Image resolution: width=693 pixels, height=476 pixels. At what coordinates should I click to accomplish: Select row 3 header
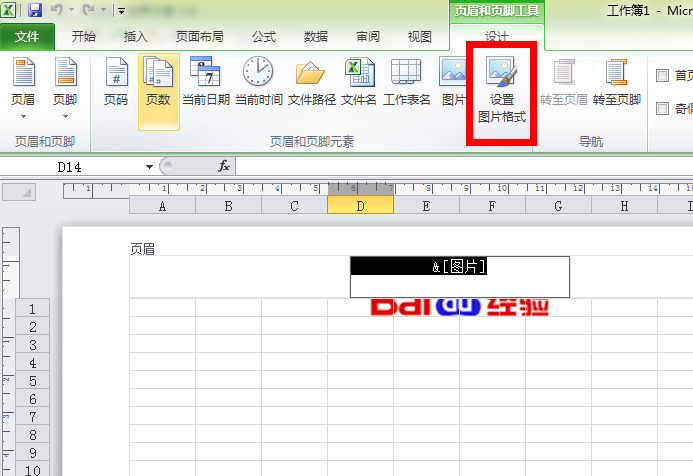pyautogui.click(x=32, y=344)
